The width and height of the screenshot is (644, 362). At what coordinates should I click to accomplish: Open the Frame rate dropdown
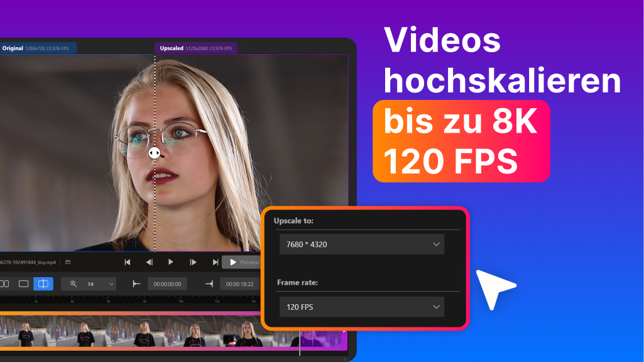tap(361, 307)
